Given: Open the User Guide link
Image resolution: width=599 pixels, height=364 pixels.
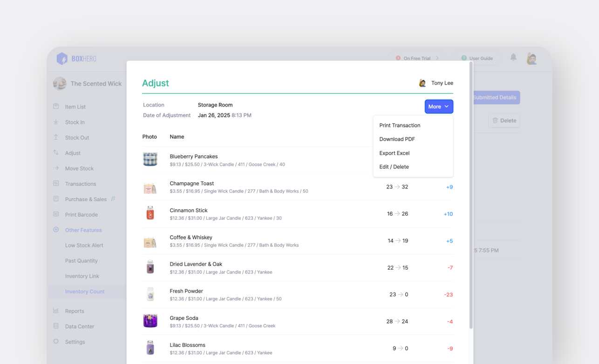Looking at the screenshot, I should tap(476, 59).
